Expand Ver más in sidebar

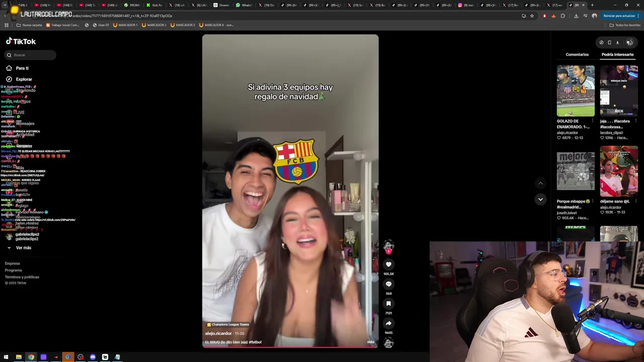click(23, 248)
